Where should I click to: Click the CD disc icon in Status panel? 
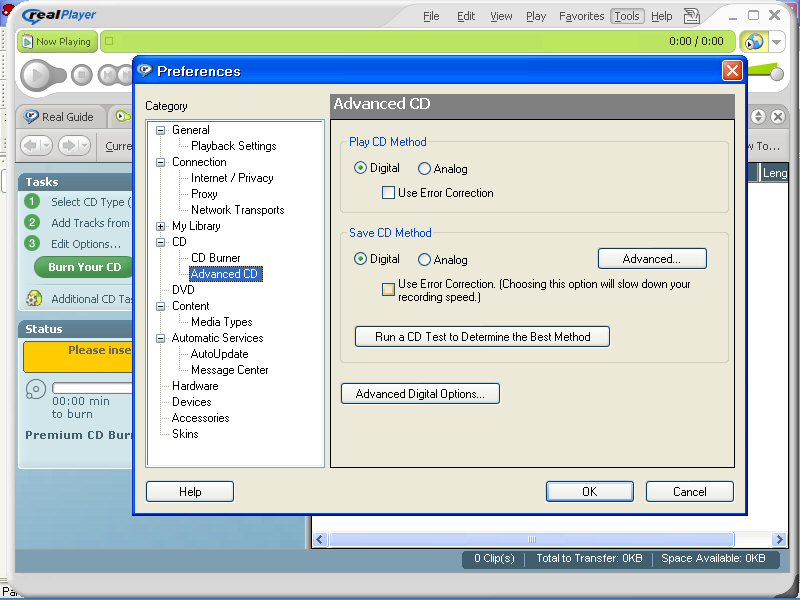36,390
